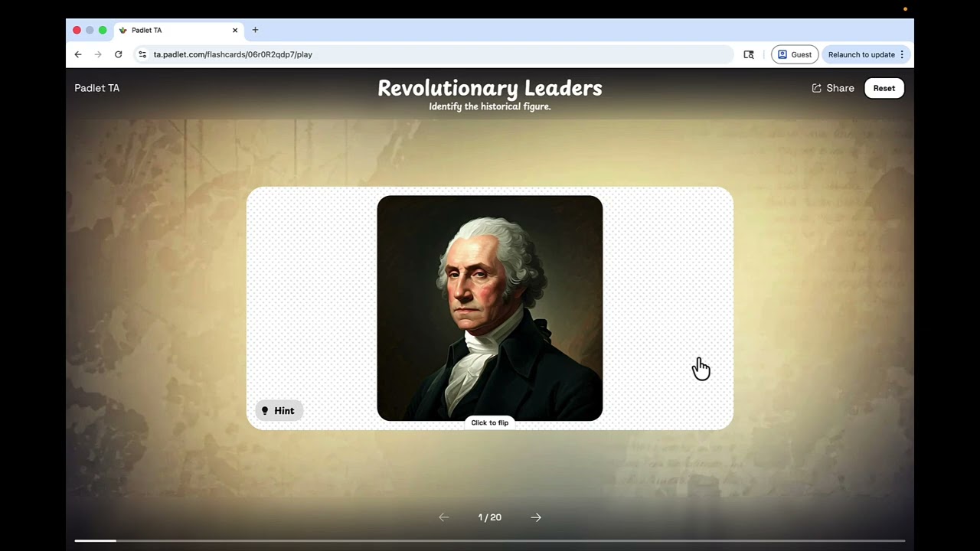
Task: Open Chrome three-dot menu
Action: 902,54
